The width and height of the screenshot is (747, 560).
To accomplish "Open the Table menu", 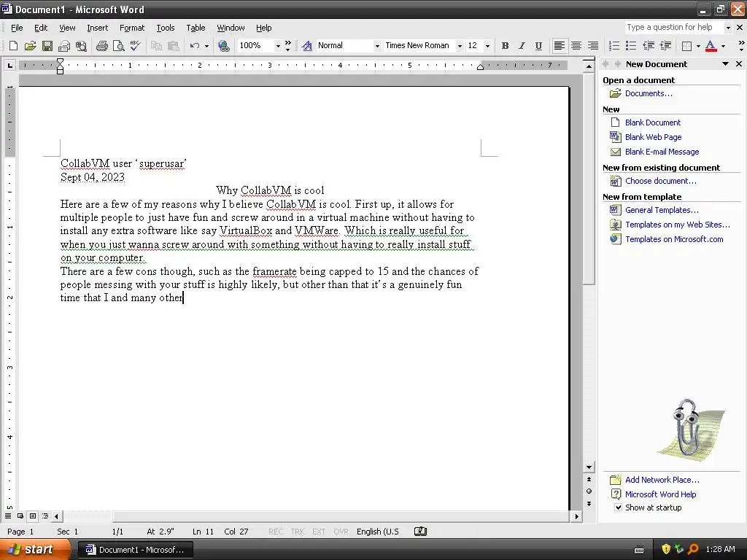I will pos(196,28).
